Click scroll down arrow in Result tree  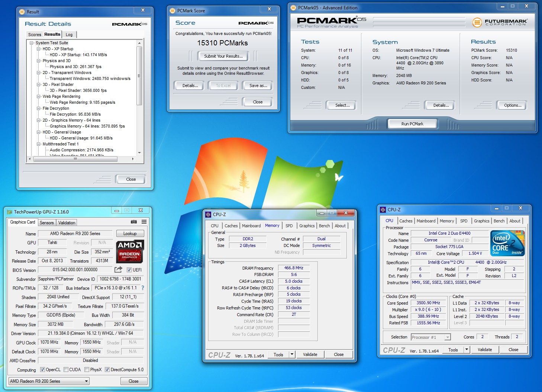pos(139,152)
